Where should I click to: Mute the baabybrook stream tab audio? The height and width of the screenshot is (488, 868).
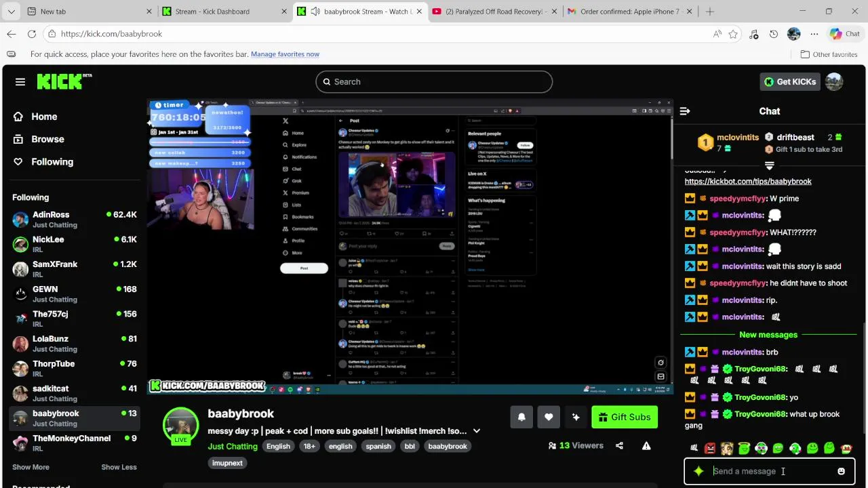[315, 12]
